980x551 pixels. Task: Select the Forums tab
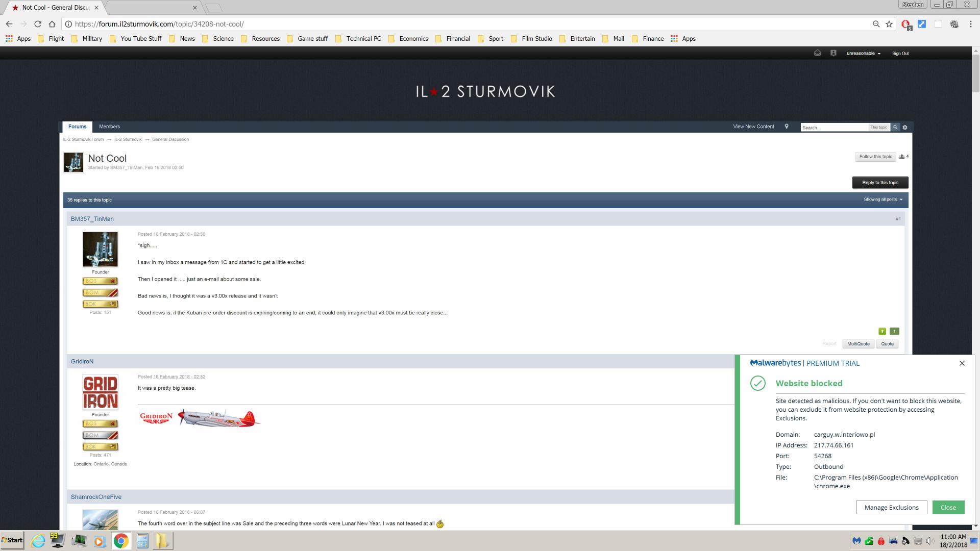[x=77, y=127]
